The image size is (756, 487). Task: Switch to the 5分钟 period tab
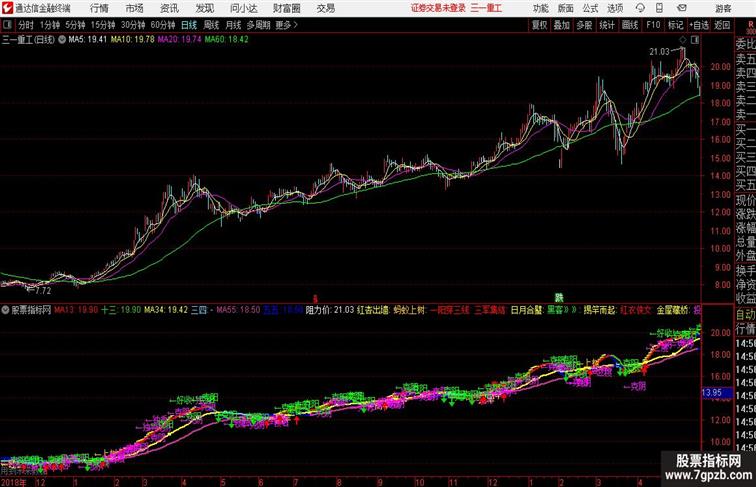[x=75, y=25]
